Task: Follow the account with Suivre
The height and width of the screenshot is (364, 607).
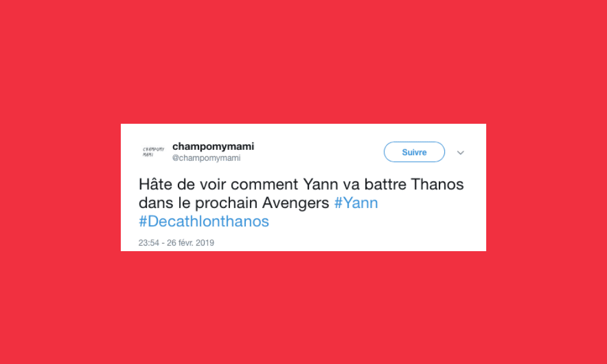Action: coord(414,152)
